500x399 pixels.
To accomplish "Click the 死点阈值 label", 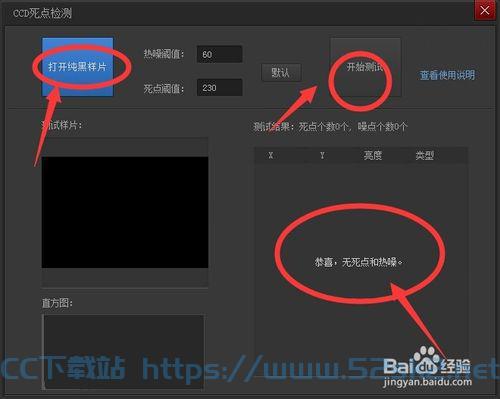I will tap(164, 89).
